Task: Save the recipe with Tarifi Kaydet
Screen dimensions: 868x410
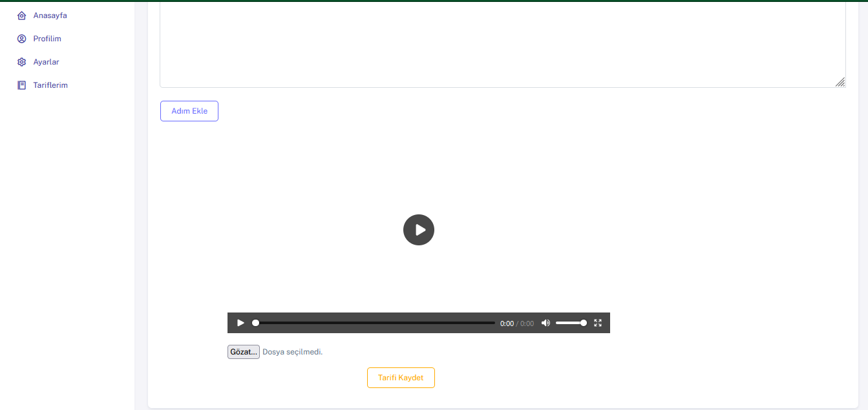Action: tap(401, 378)
